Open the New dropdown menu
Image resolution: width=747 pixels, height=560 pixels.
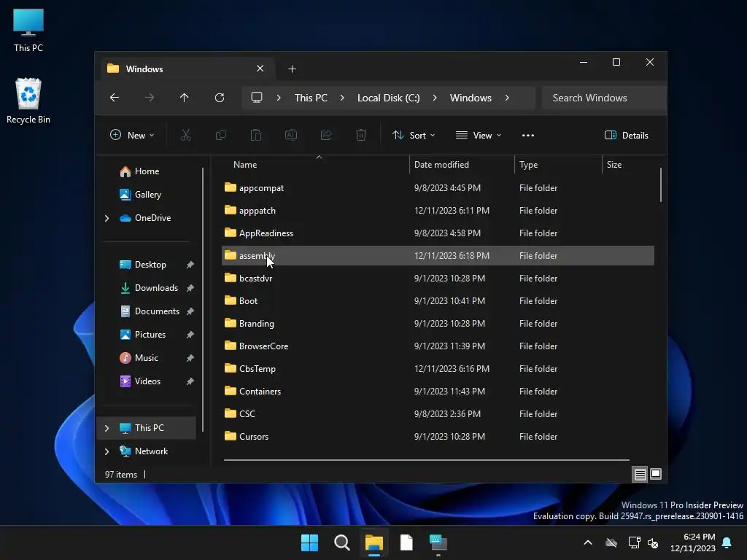[132, 135]
